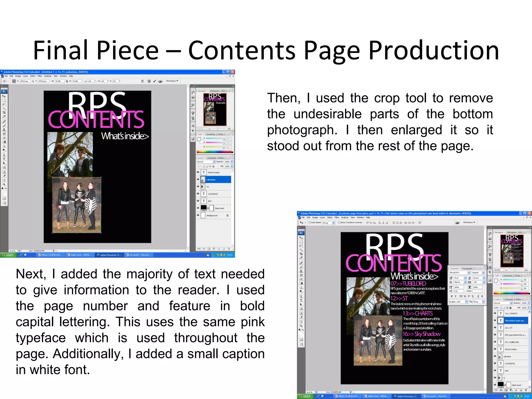Click Underline style in the Character panel
Image resolution: width=532 pixels, height=399 pixels.
(x=478, y=296)
